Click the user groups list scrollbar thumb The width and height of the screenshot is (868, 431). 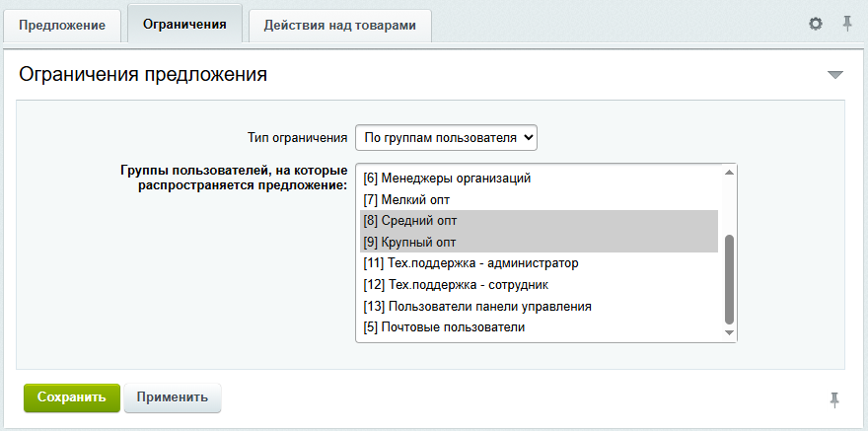tap(729, 279)
